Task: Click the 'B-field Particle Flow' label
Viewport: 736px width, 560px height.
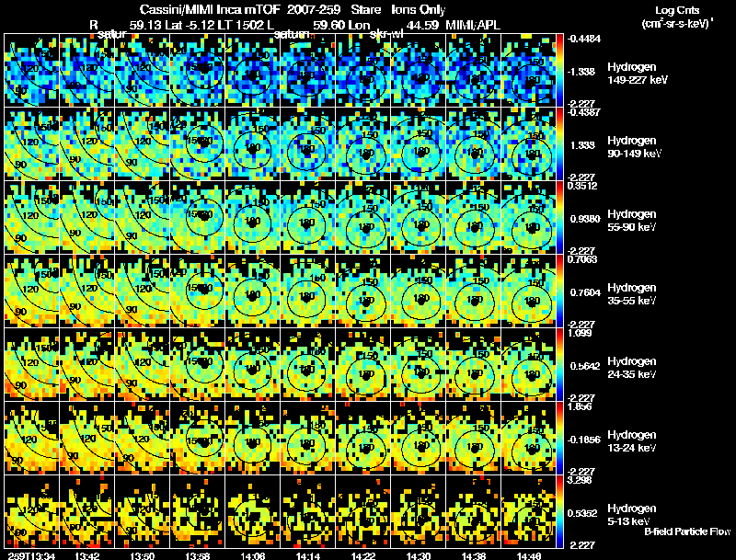Action: (x=687, y=531)
